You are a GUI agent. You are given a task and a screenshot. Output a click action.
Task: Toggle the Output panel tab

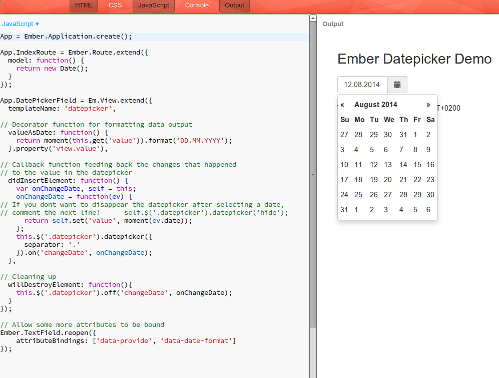[234, 6]
